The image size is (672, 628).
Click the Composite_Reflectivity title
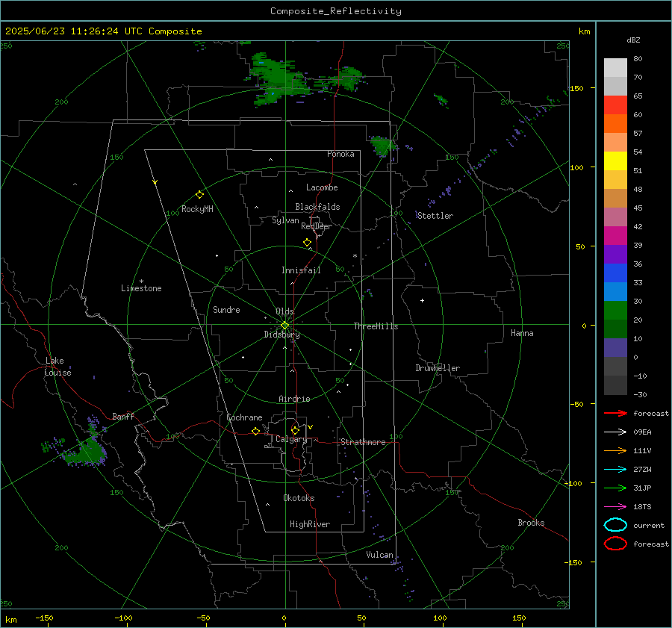[x=335, y=11]
